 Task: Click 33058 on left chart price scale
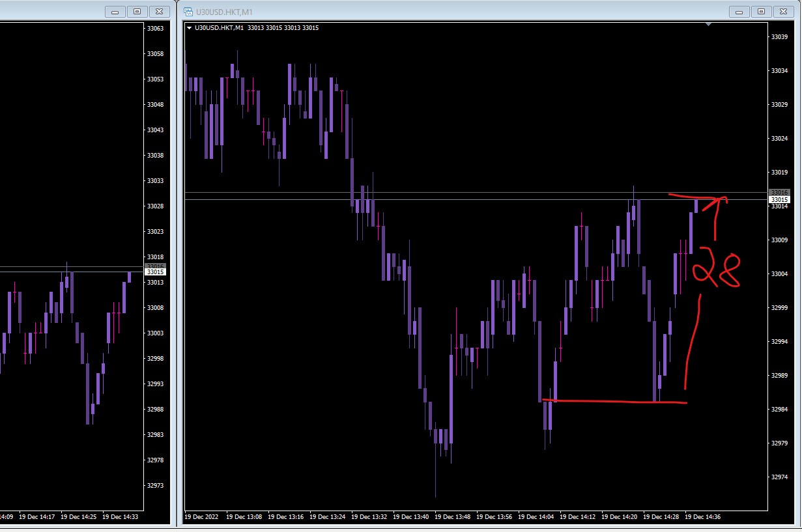[x=156, y=53]
